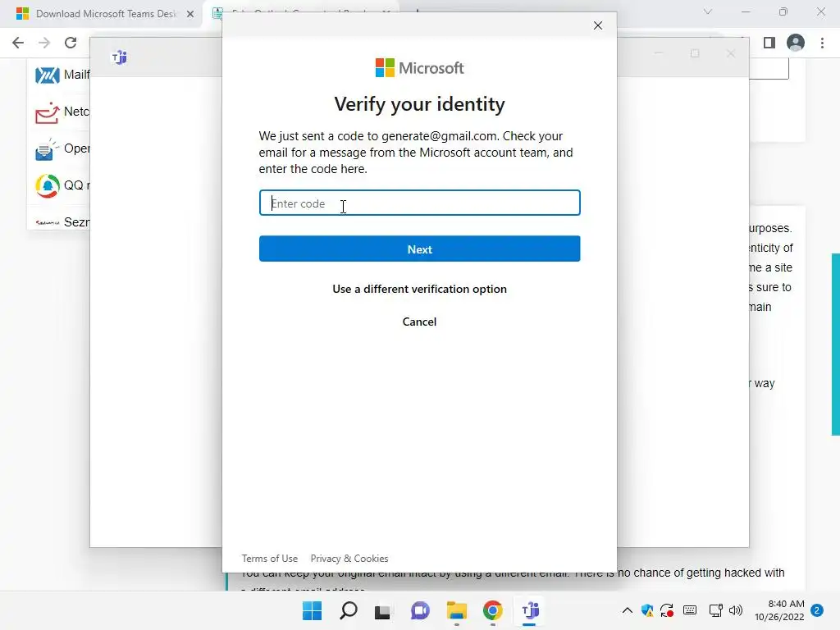840x630 pixels.
Task: Go forward in Chrome browser
Action: (x=44, y=43)
